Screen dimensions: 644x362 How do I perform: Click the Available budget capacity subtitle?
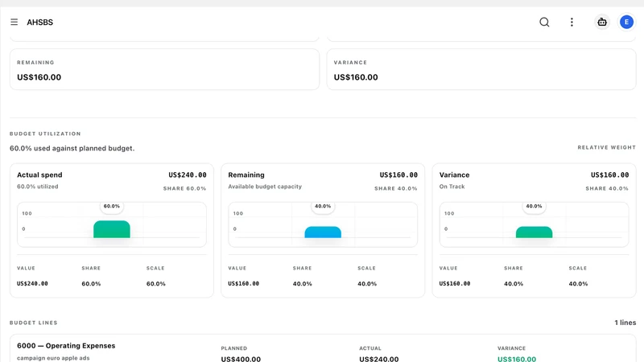tap(265, 187)
